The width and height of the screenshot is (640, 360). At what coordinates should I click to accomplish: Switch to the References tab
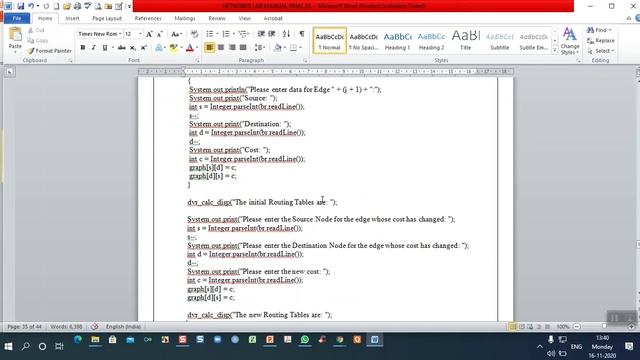(x=148, y=18)
